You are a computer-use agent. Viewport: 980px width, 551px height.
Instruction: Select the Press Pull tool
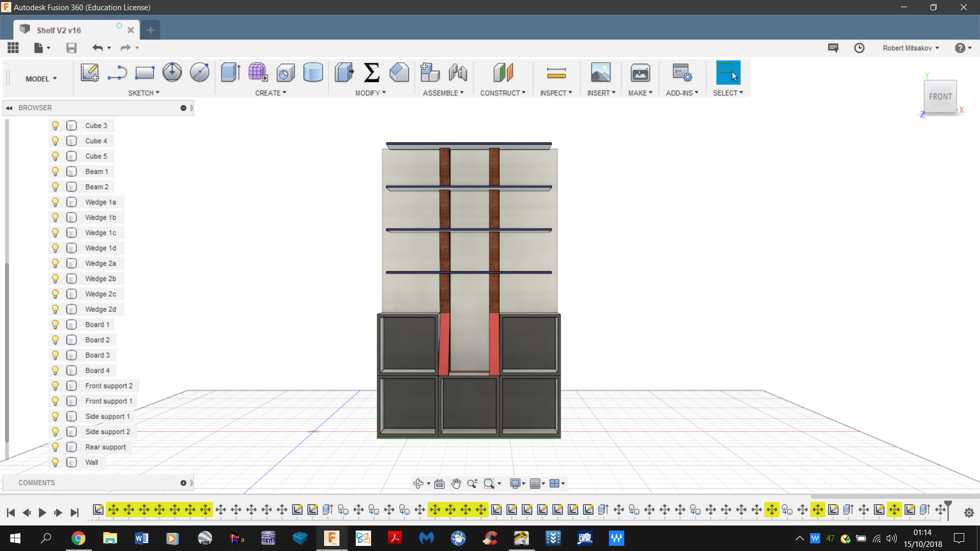point(345,72)
